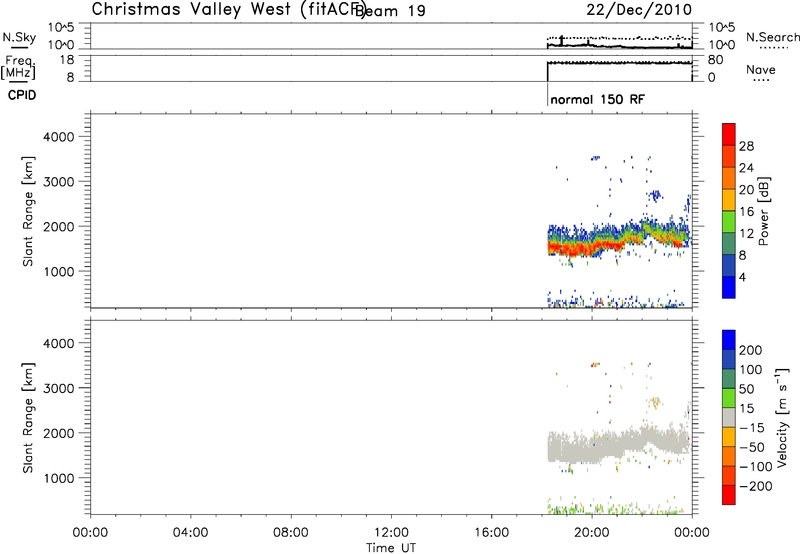This screenshot has height=554, width=800.
Task: Click the '12:00' time tick label
Action: 391,533
